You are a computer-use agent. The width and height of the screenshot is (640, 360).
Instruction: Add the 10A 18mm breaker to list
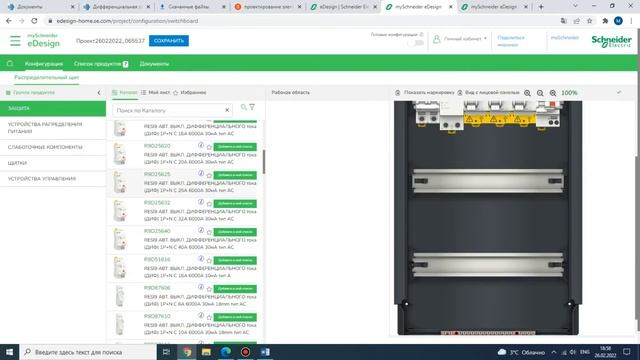(x=235, y=317)
